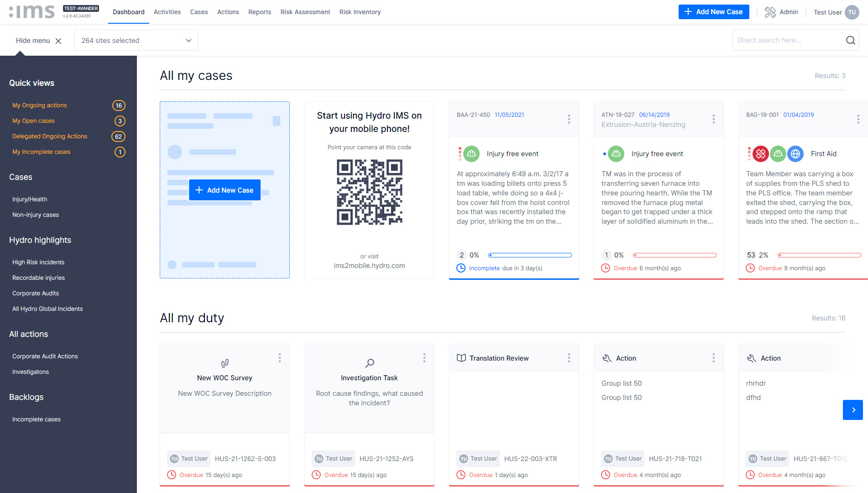Screen dimensions: 868x493
Task: Open Corporate Audit Actions
Action: pyautogui.click(x=45, y=356)
